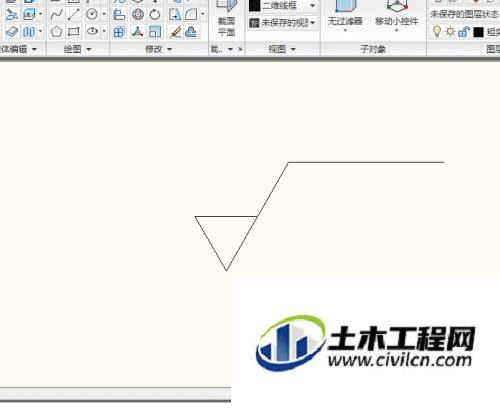Click the L-shaped icon left of the rotate gizmo
Image resolution: width=500 pixels, height=411 pixels.
[x=119, y=15]
